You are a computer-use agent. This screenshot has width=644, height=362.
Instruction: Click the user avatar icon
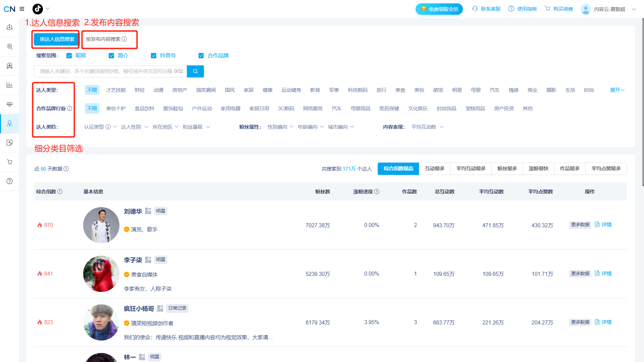point(586,9)
